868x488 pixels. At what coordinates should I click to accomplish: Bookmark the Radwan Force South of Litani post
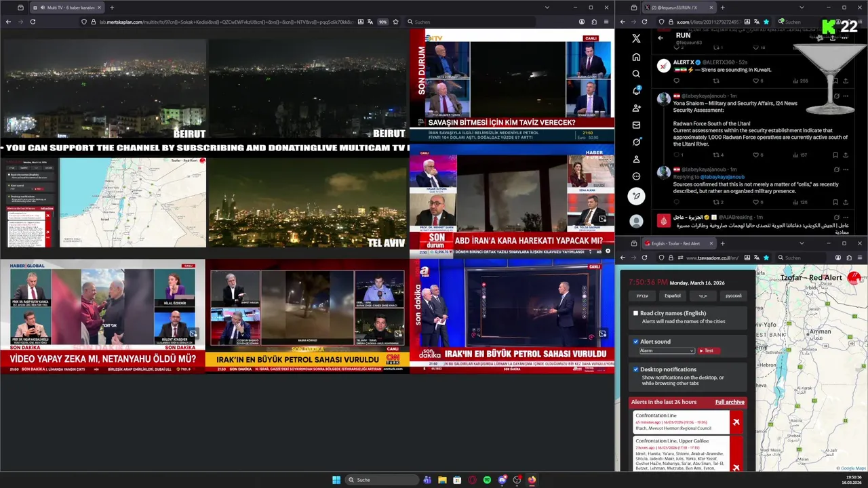835,155
